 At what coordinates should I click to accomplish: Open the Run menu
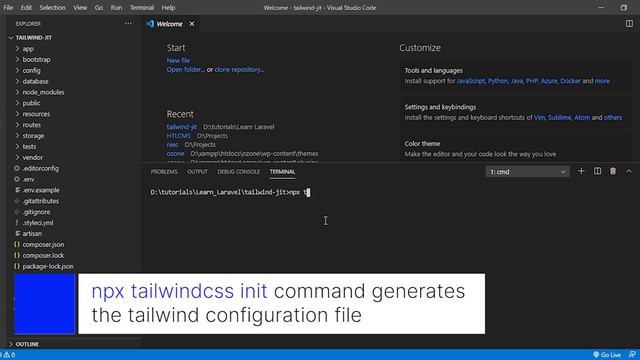116,8
